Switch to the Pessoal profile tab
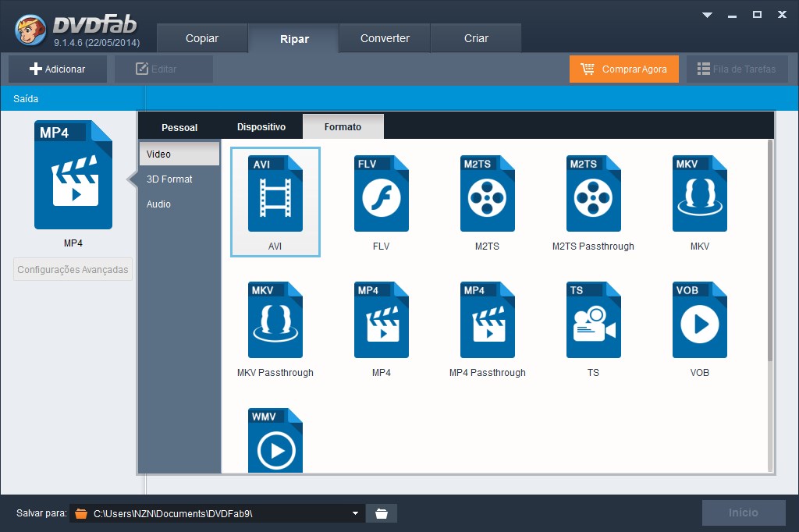Viewport: 799px width, 532px height. tap(179, 127)
